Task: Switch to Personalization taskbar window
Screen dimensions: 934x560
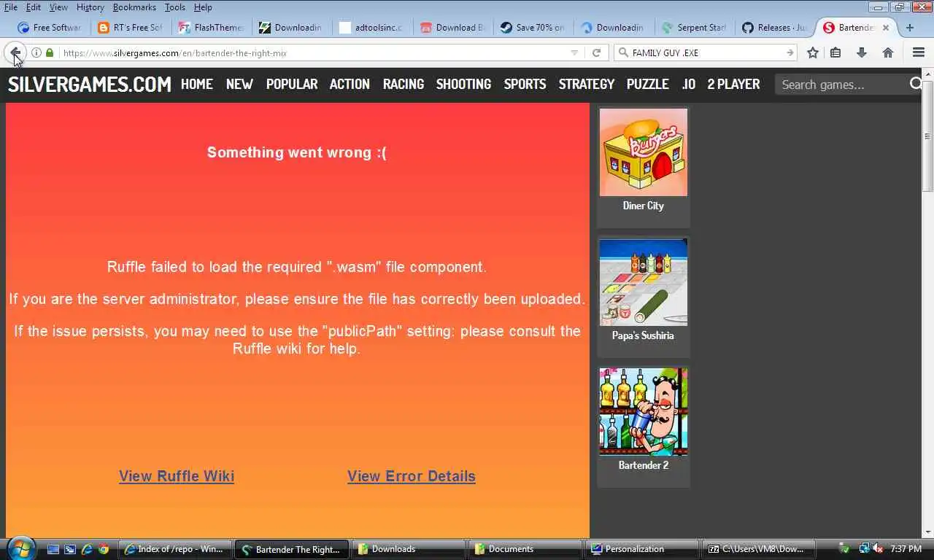Action: [x=642, y=549]
